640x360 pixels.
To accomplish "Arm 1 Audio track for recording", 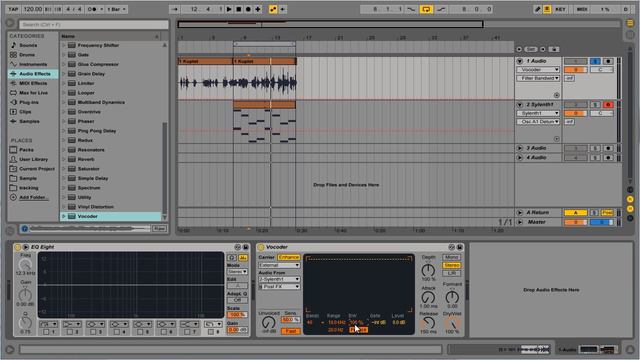I will tap(608, 61).
